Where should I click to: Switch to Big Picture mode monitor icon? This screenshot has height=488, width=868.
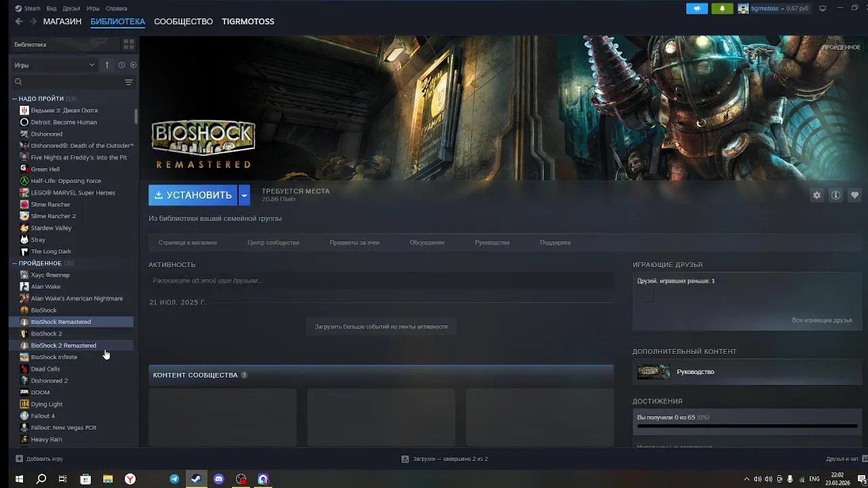pos(823,8)
